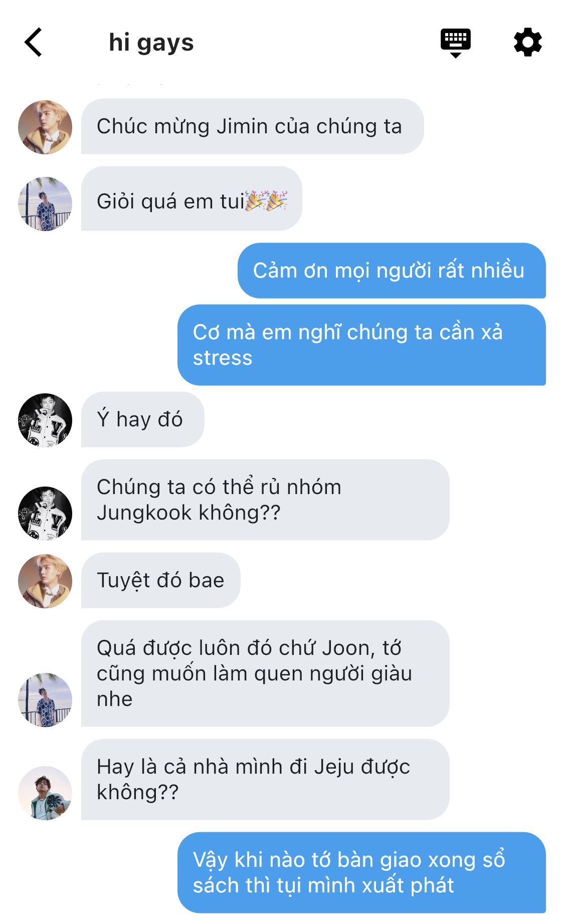
Task: Select the "cần xả stress" blue bubble
Action: (x=361, y=345)
